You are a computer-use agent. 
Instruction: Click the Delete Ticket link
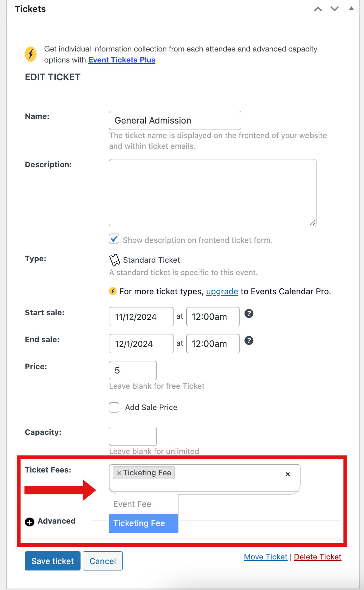tap(318, 557)
